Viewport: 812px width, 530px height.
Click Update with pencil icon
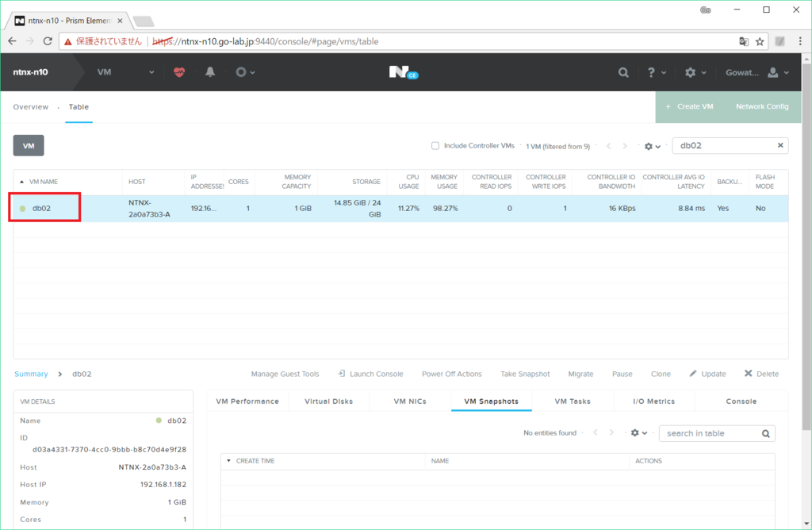[x=707, y=374]
